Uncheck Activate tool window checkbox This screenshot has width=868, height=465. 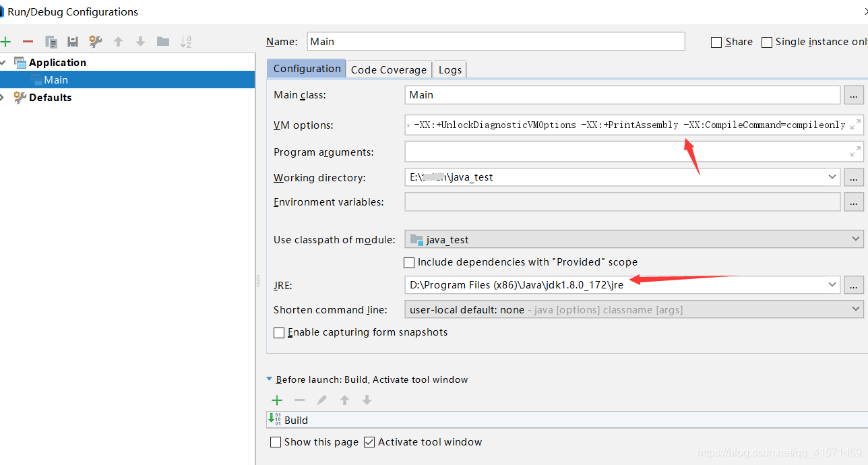point(369,442)
